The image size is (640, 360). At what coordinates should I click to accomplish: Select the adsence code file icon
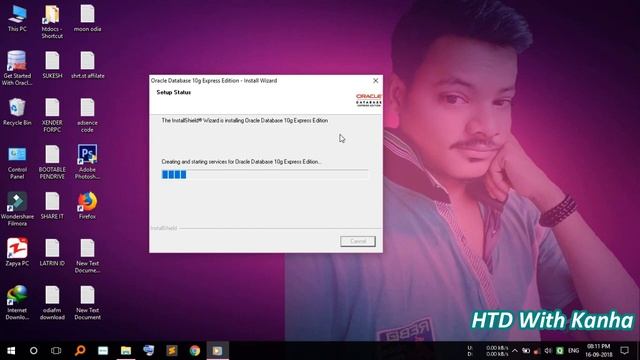click(x=87, y=115)
